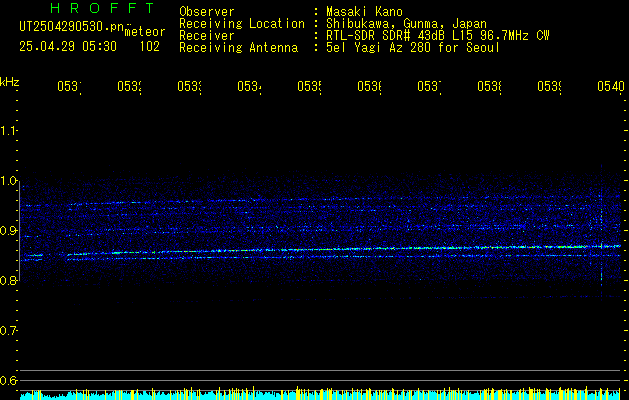Click the 1.0 frequency axis label
Viewport: 629px width, 400px height.
8,181
